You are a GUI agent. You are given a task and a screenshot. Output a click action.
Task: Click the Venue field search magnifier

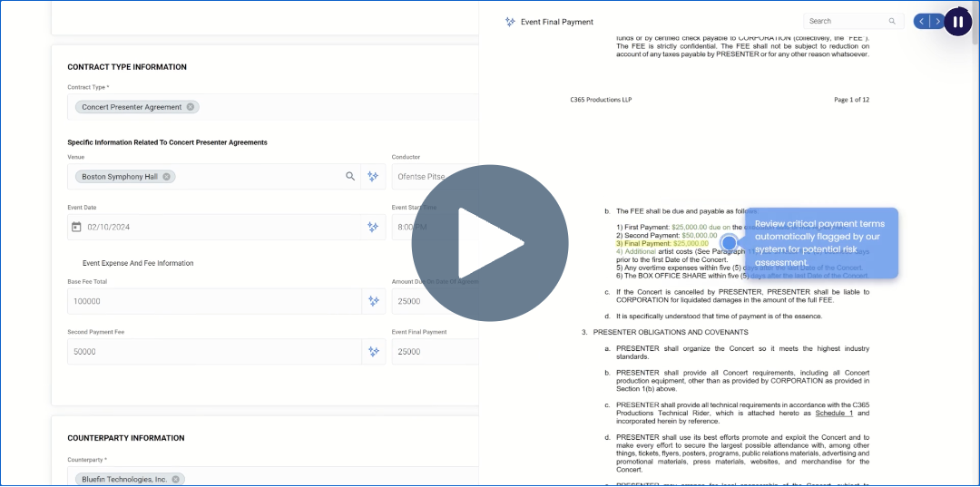[x=350, y=177]
